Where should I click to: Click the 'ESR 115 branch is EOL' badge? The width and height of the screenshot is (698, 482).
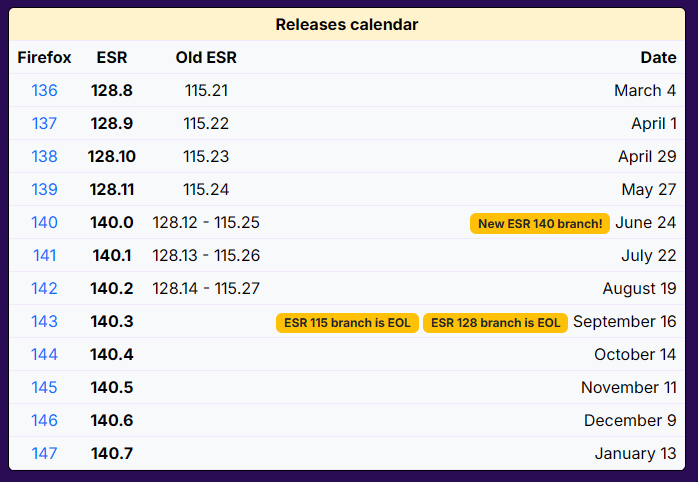coord(347,322)
